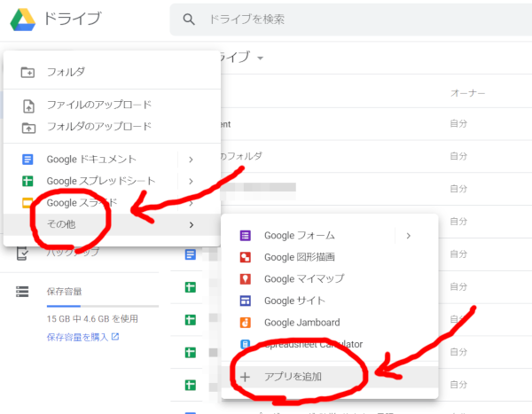Image resolution: width=532 pixels, height=414 pixels.
Task: Click the purple Google Forms icon
Action: click(246, 236)
